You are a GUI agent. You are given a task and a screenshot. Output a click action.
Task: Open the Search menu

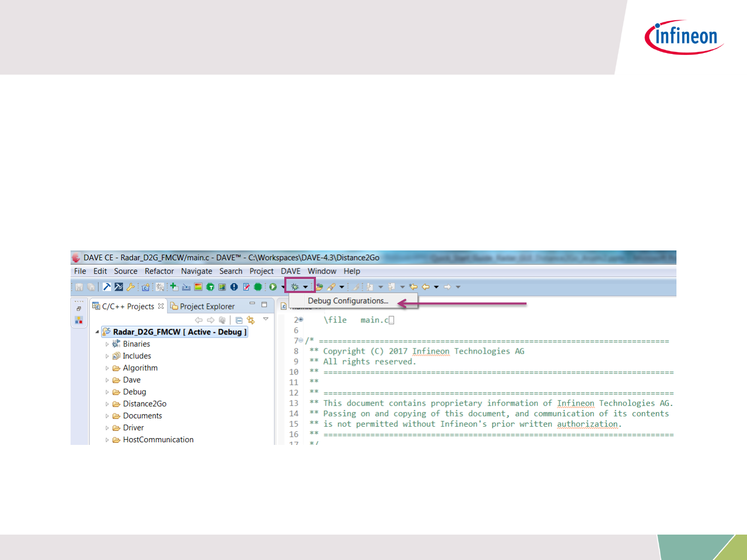click(x=231, y=271)
